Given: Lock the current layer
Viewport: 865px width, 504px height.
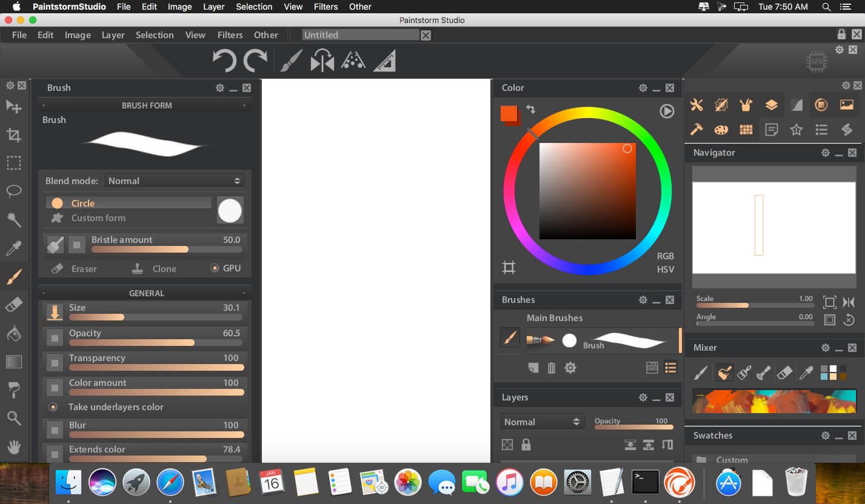Looking at the screenshot, I should (x=525, y=444).
